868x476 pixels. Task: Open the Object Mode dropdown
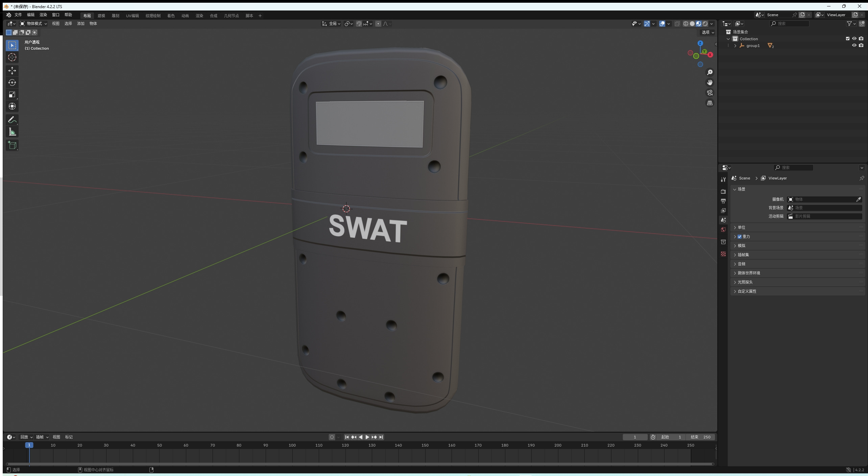tap(33, 24)
